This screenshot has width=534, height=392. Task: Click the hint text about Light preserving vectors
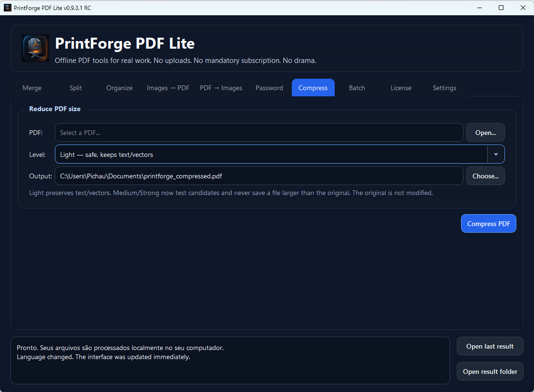231,193
